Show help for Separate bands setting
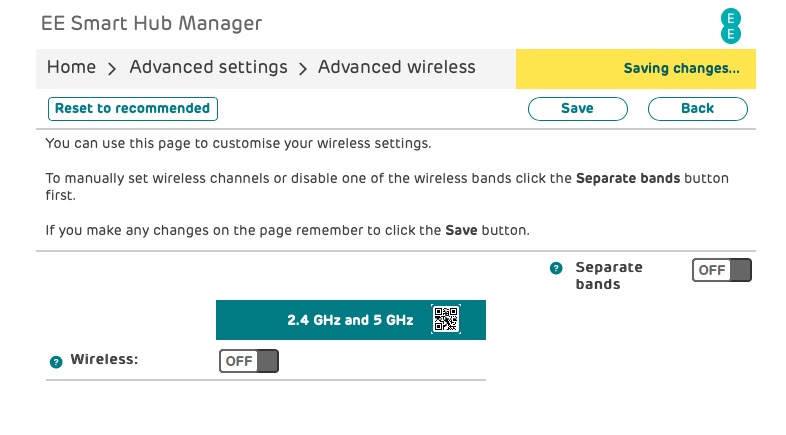 click(556, 268)
